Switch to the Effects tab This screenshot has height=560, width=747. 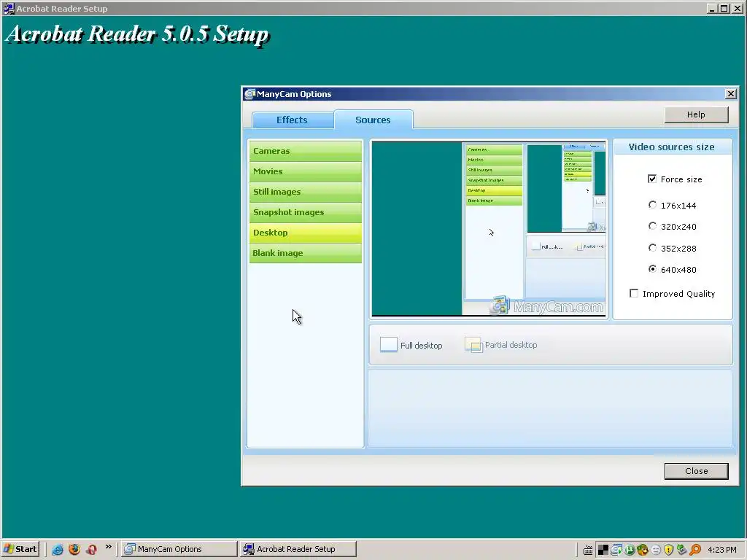point(292,120)
